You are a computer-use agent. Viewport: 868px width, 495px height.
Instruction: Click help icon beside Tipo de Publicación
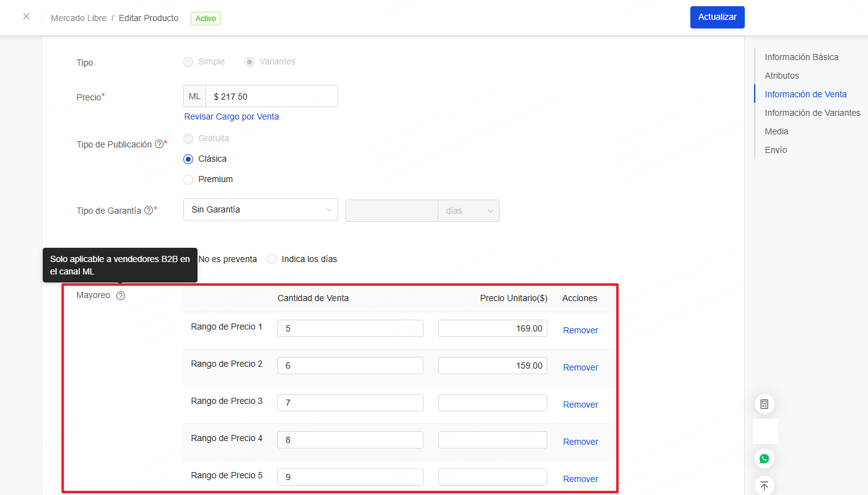(x=159, y=144)
